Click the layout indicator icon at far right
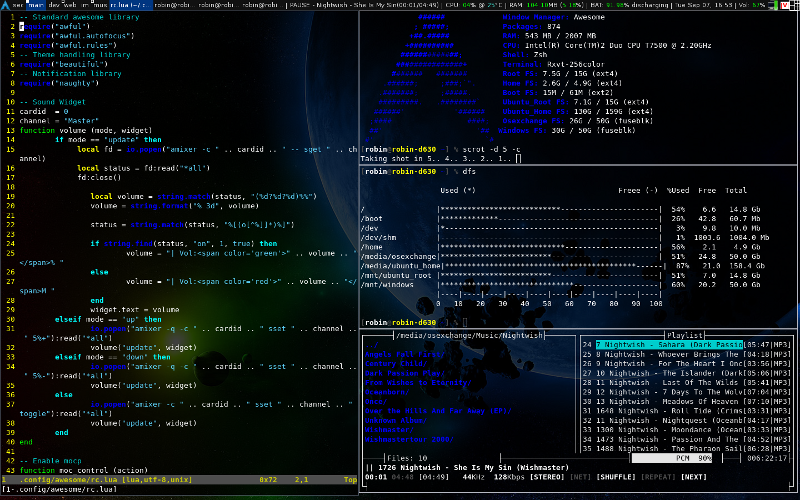800x500 pixels. click(x=794, y=5)
